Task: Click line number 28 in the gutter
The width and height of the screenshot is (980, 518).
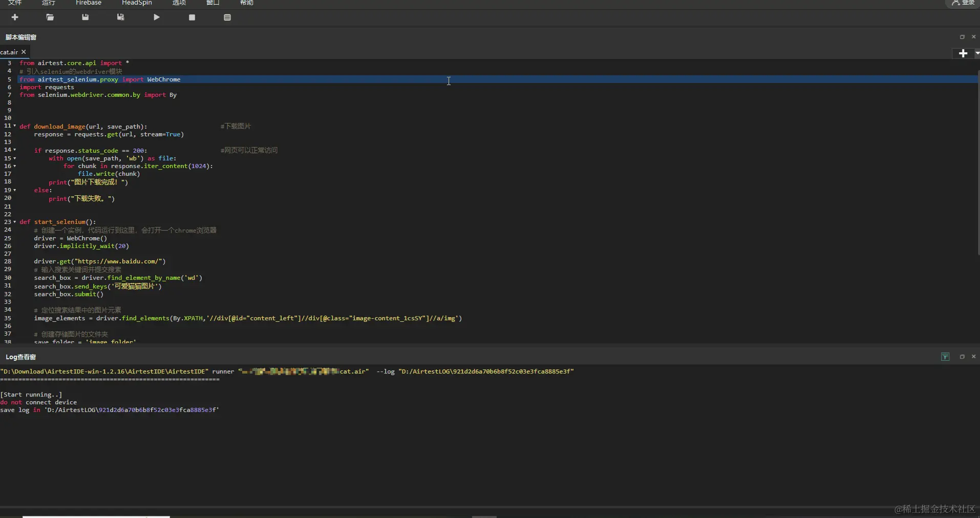Action: 8,261
